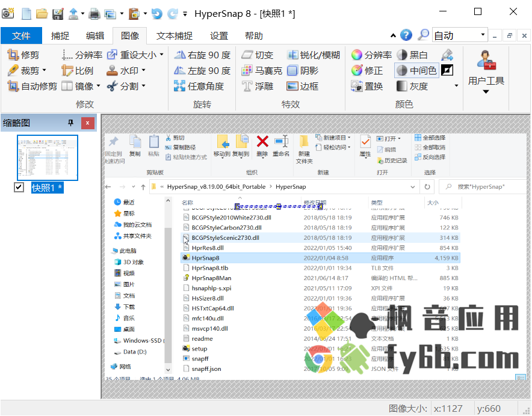This screenshot has height=416, width=532.
Task: Toggle the 黑白 black and white mode
Action: tap(412, 55)
